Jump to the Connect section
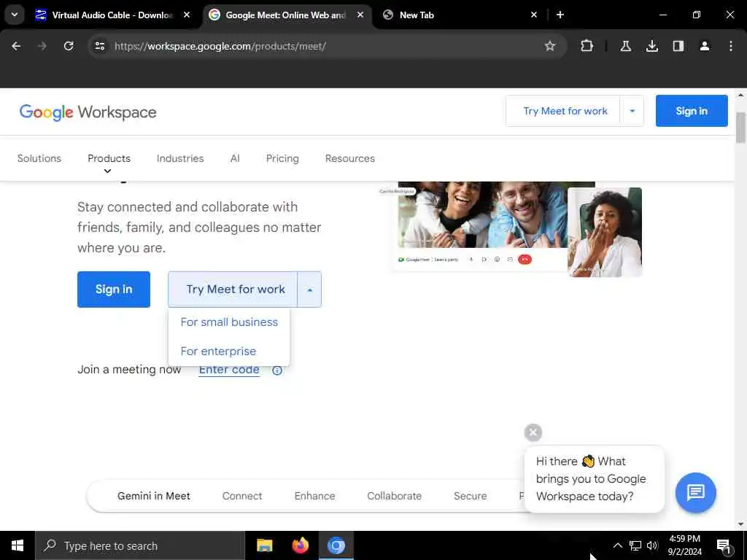The width and height of the screenshot is (747, 560). tap(242, 496)
